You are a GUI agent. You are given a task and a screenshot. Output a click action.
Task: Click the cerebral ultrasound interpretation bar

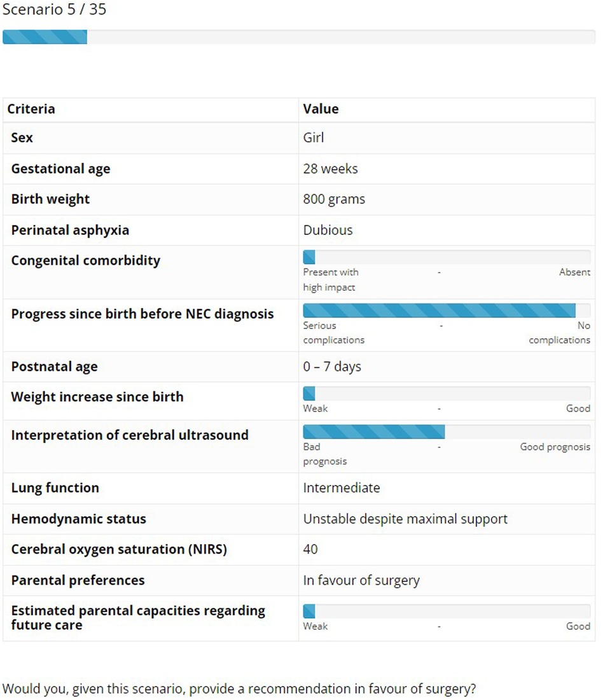click(447, 432)
